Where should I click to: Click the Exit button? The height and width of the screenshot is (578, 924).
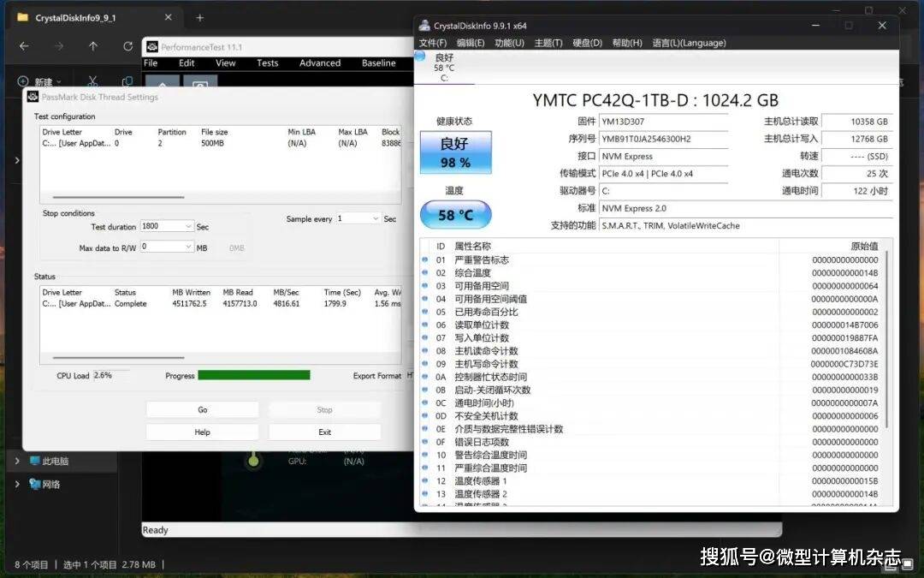(x=325, y=432)
